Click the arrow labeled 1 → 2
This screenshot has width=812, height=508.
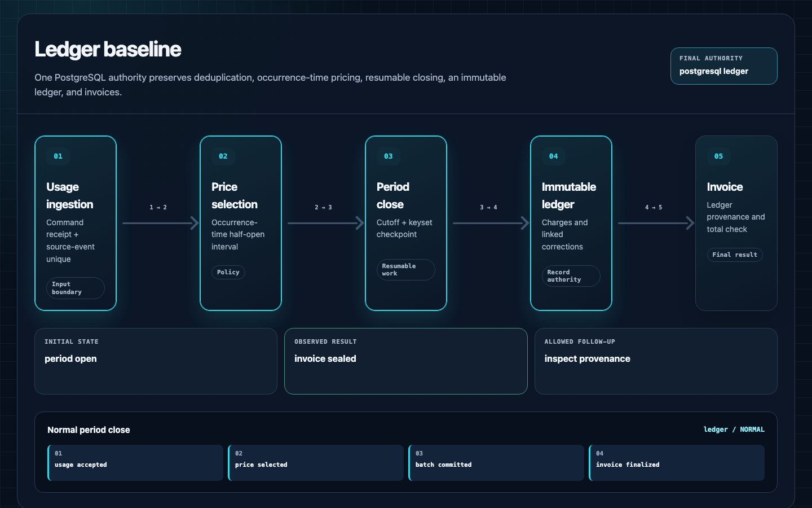(160, 223)
